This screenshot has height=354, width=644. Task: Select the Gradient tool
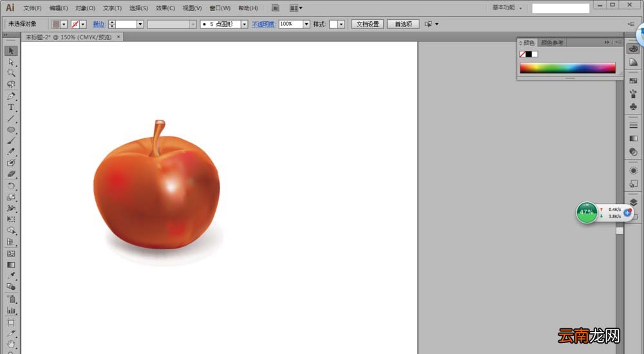click(11, 265)
